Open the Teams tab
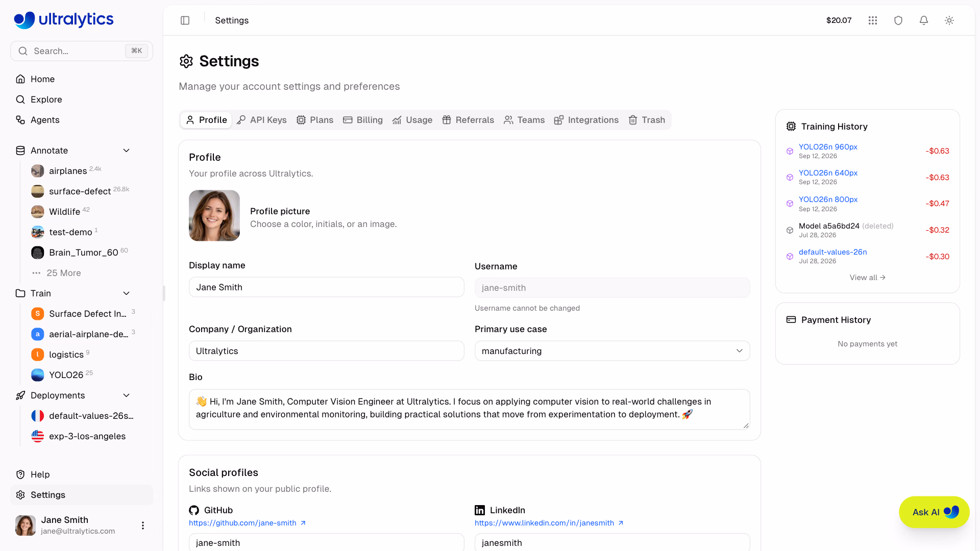 point(524,120)
